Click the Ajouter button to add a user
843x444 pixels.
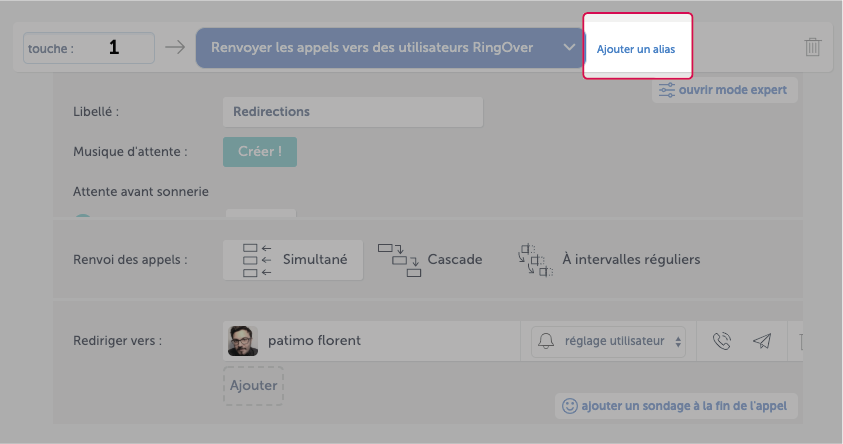[x=253, y=385]
